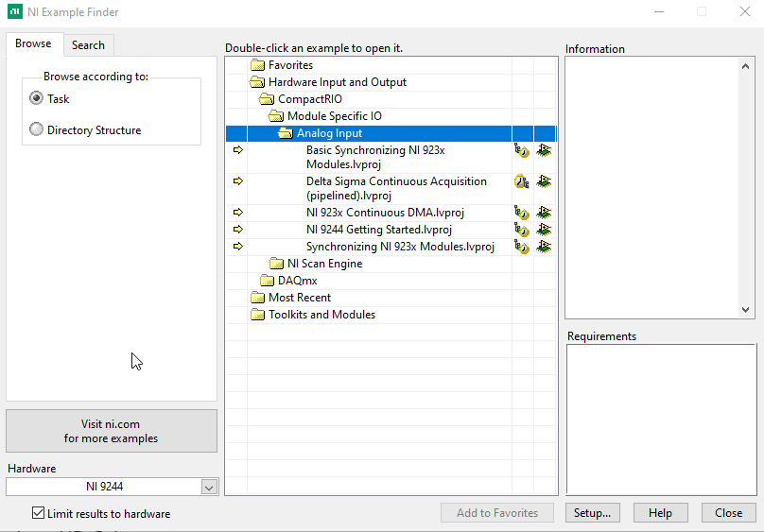Select the Most Recent tree row

pos(391,298)
